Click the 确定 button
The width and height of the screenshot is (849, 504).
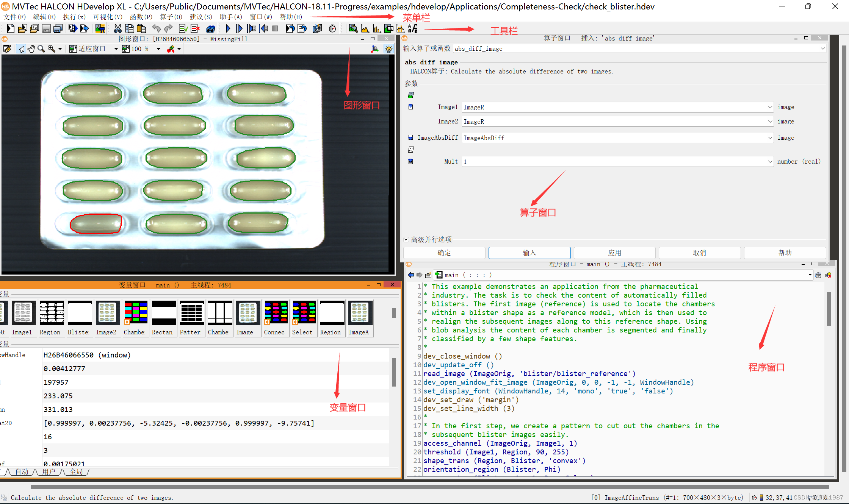[444, 253]
